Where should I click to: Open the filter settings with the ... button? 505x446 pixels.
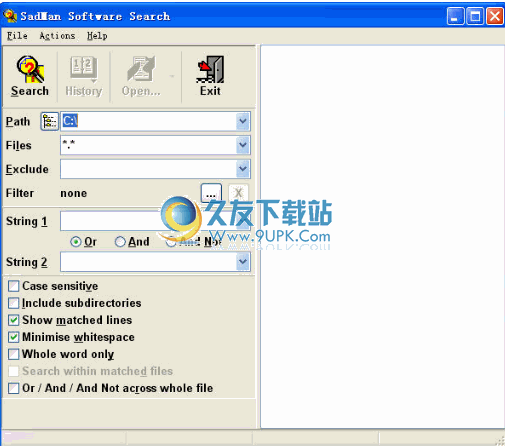[x=211, y=192]
